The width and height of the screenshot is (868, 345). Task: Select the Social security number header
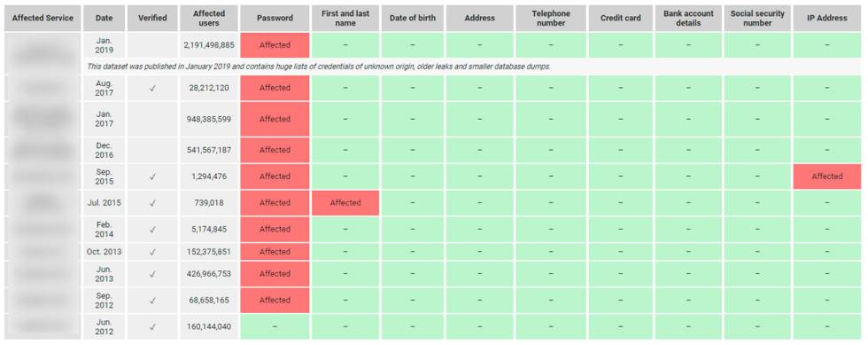pos(757,18)
